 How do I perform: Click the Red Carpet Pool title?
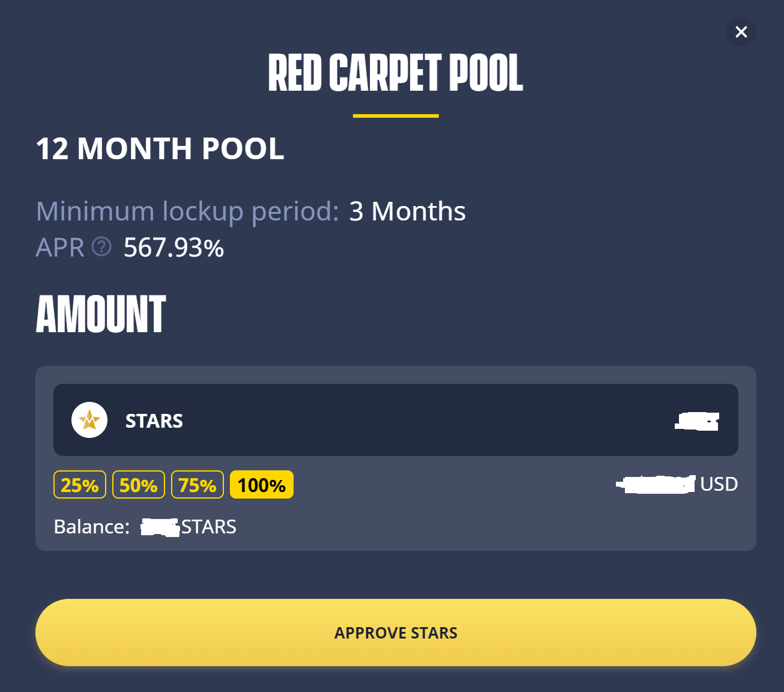[x=396, y=73]
